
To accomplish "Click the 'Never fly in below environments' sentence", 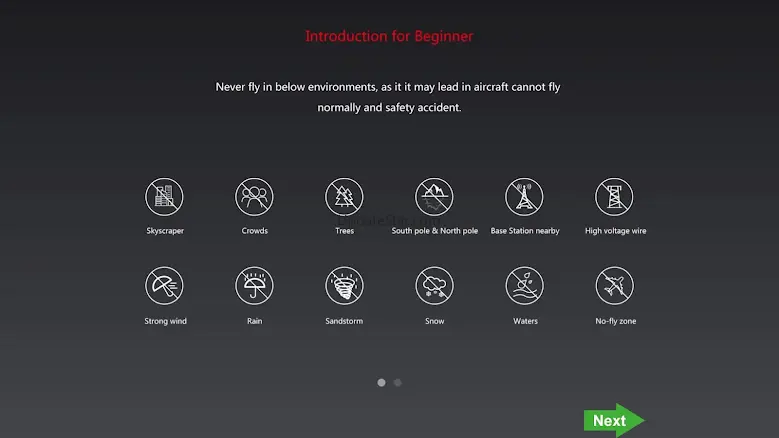I will [388, 97].
